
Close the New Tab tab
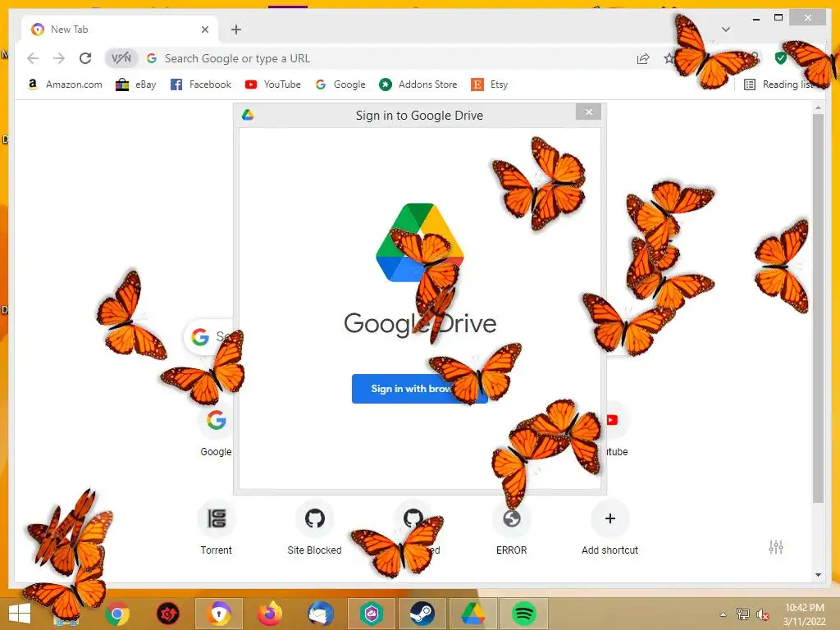(x=204, y=30)
